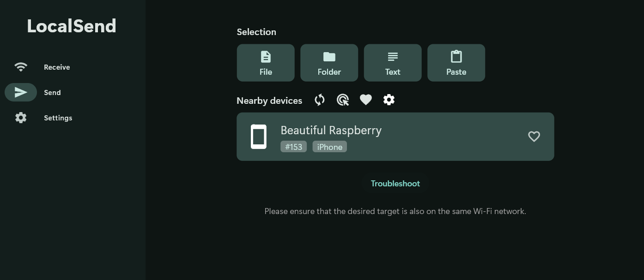Open the Settings tab label in sidebar

click(x=58, y=118)
